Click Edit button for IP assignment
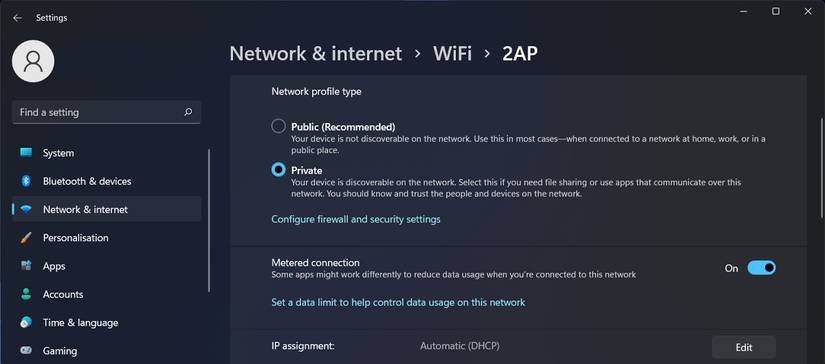 click(x=743, y=347)
